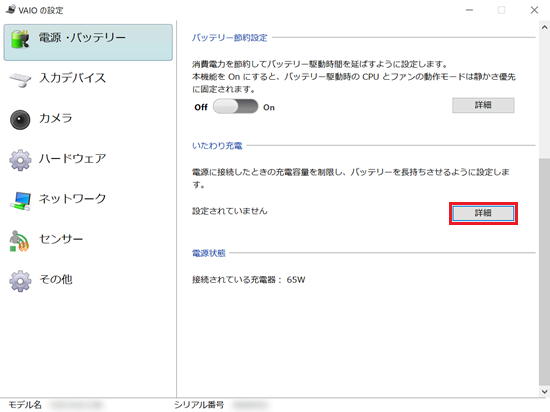Click the On label beside the switch
Image resolution: width=550 pixels, height=412 pixels.
point(269,107)
